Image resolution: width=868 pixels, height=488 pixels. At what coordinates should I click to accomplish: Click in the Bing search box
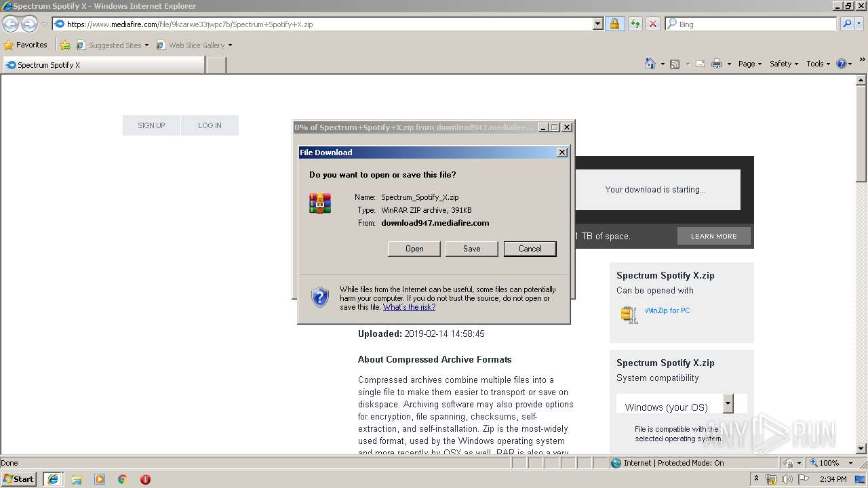pyautogui.click(x=751, y=24)
